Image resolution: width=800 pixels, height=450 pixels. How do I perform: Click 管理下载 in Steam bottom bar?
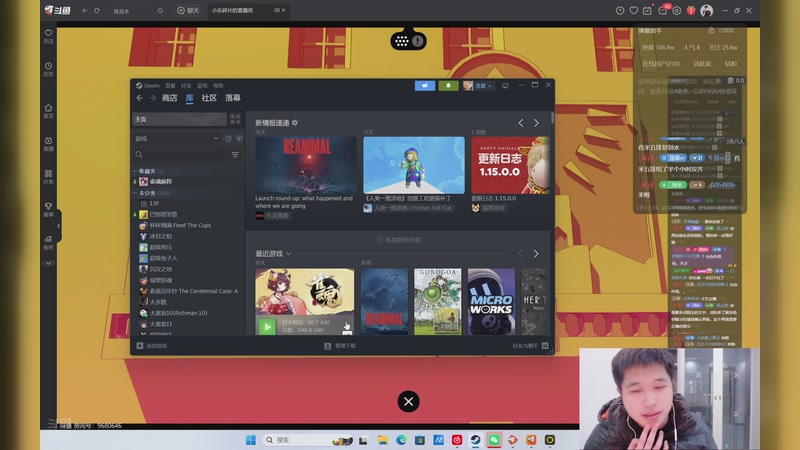[x=340, y=346]
